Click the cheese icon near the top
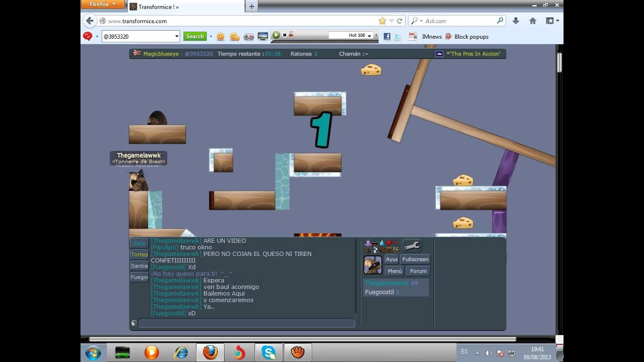 point(371,69)
